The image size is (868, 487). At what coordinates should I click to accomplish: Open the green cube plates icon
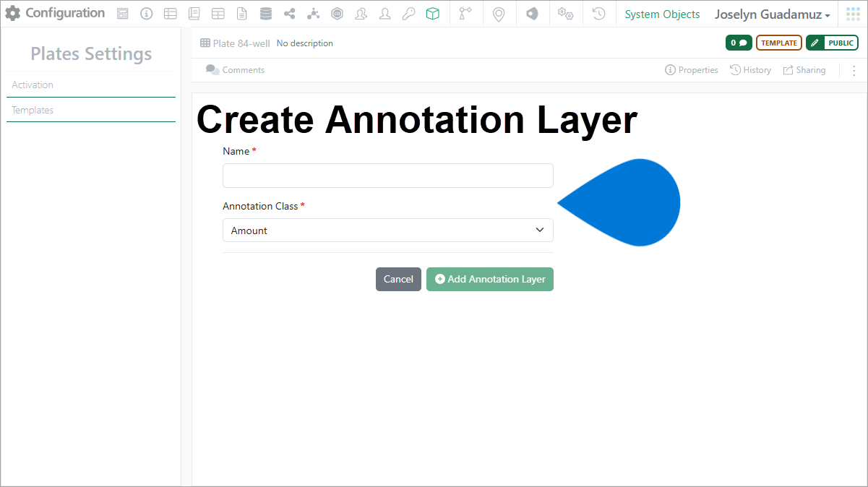pos(433,14)
